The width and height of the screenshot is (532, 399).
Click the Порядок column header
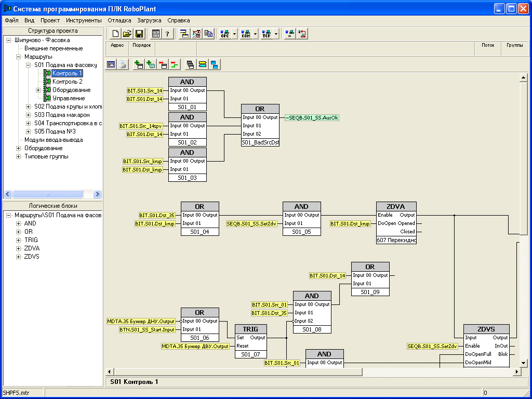click(141, 45)
